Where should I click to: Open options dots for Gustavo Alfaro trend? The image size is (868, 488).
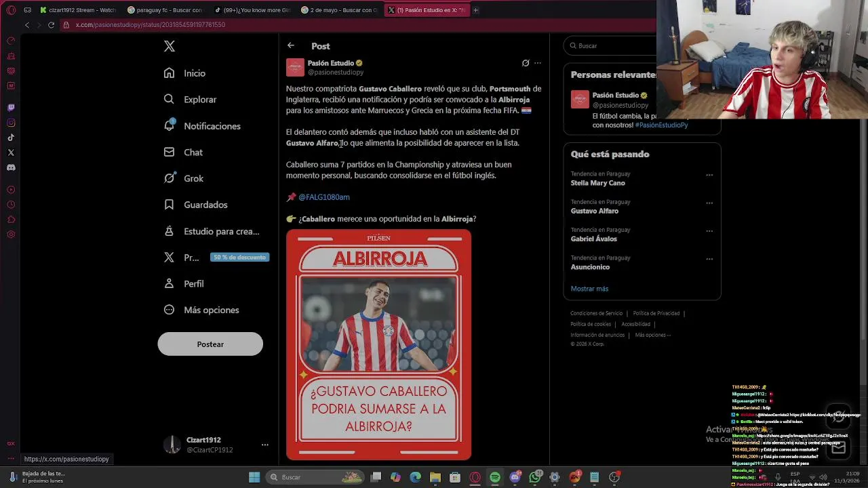(709, 203)
